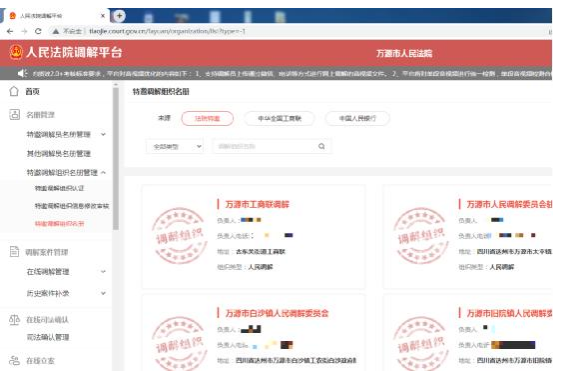Click 组织类型 人民调解 in 工商联 card
Screen dimensions: 574x392
pyautogui.click(x=245, y=267)
